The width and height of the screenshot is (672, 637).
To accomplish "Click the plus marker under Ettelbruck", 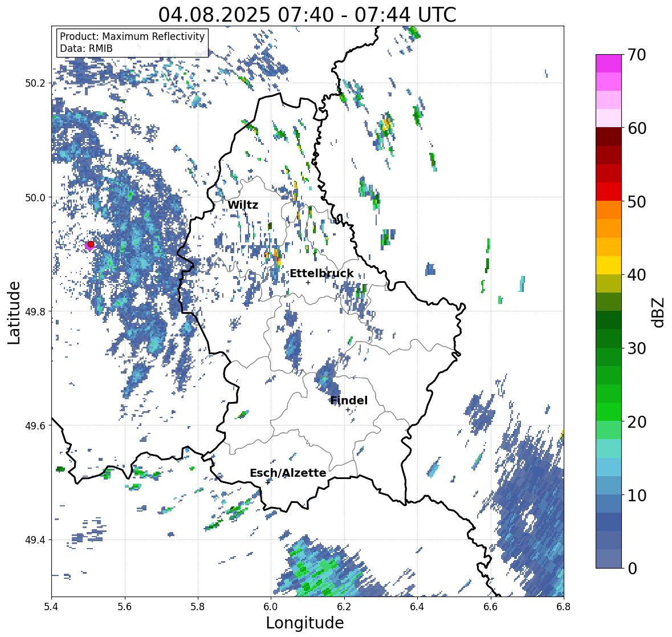I will [308, 282].
